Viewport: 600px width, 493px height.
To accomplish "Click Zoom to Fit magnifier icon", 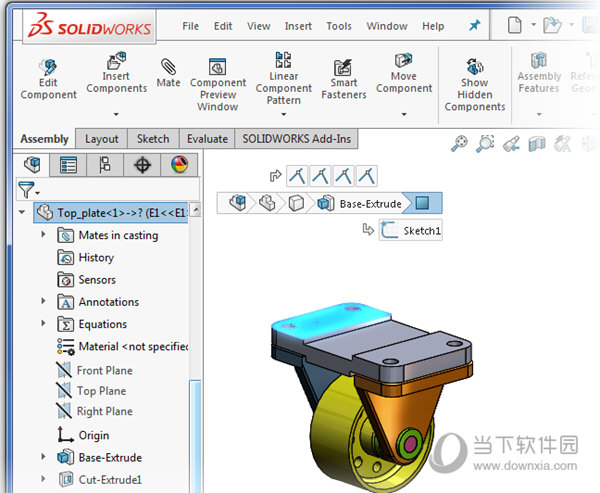I will click(x=459, y=144).
